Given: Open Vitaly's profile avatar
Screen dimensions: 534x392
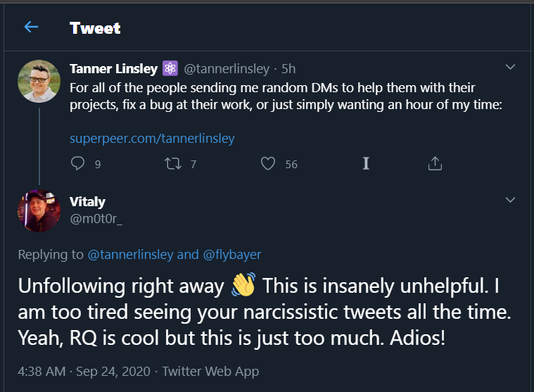Looking at the screenshot, I should pos(39,210).
